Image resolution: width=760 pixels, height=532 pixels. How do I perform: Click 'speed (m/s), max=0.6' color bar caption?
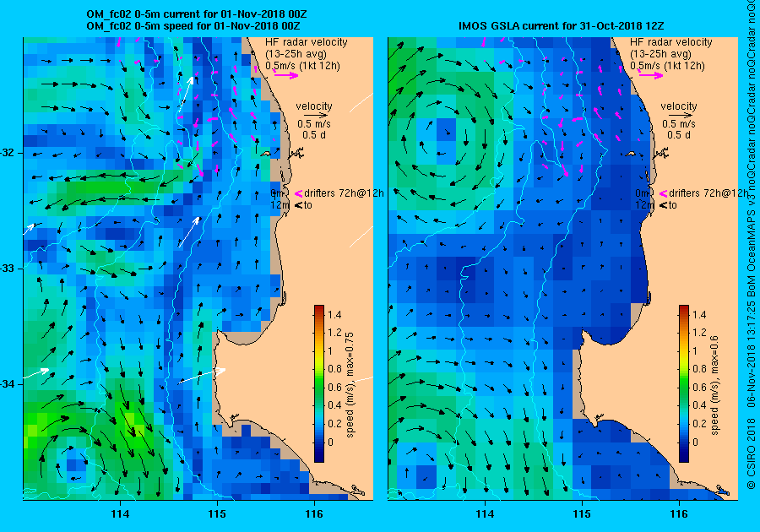(714, 386)
